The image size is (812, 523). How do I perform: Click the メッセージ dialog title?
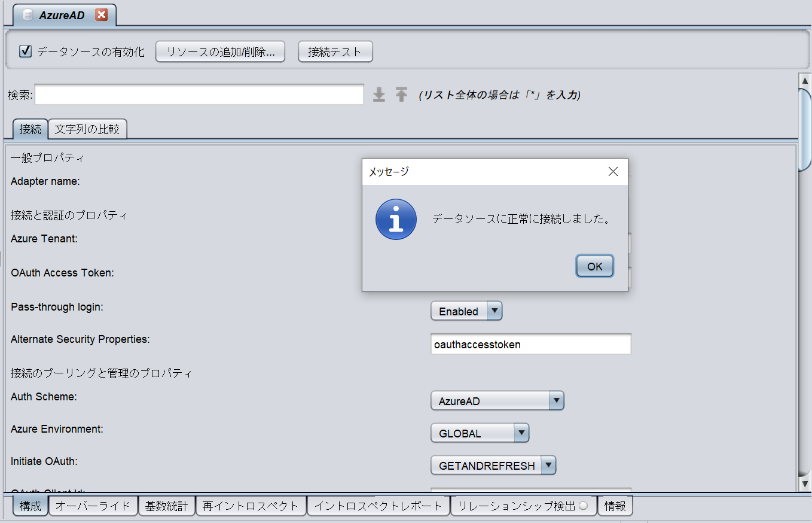tap(389, 172)
